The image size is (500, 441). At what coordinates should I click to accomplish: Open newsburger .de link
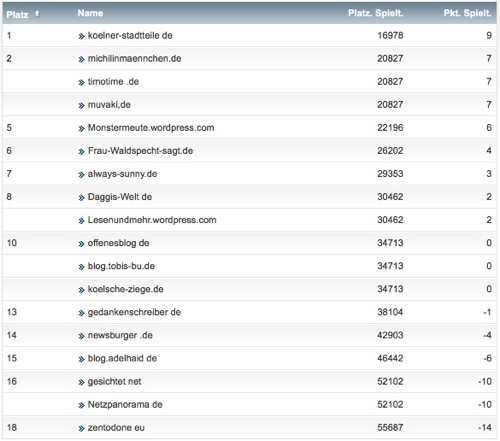120,335
